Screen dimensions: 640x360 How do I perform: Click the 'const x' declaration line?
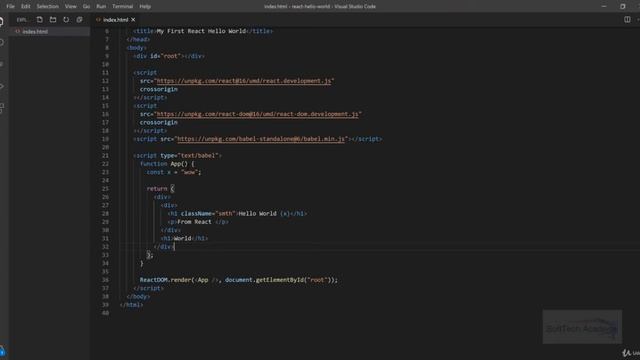(x=174, y=172)
